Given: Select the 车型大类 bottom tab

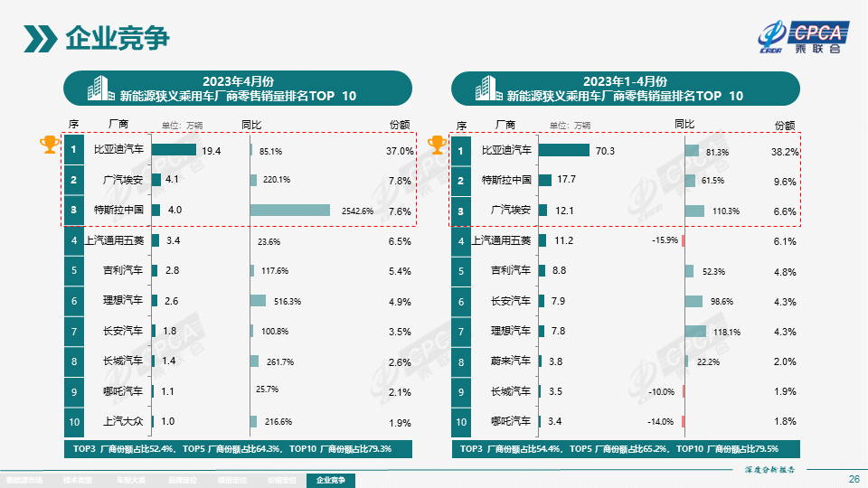Looking at the screenshot, I should click(130, 480).
